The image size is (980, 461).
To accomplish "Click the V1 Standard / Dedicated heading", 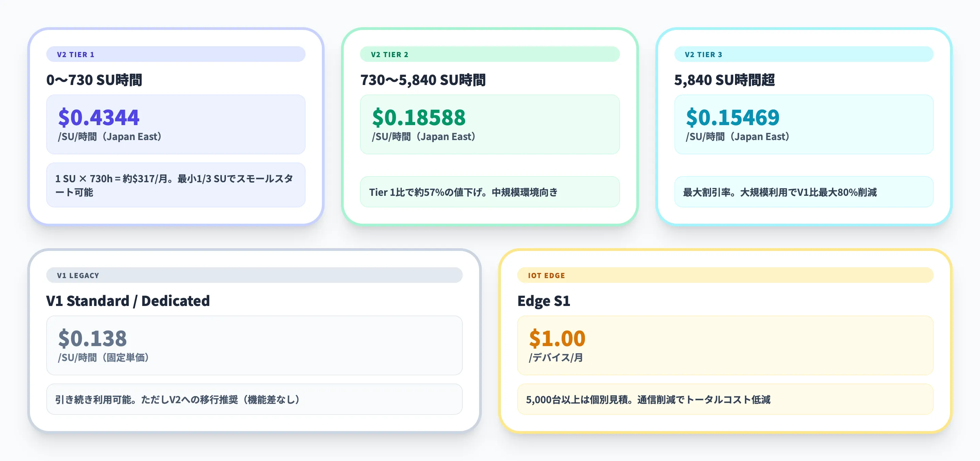I will (x=128, y=301).
